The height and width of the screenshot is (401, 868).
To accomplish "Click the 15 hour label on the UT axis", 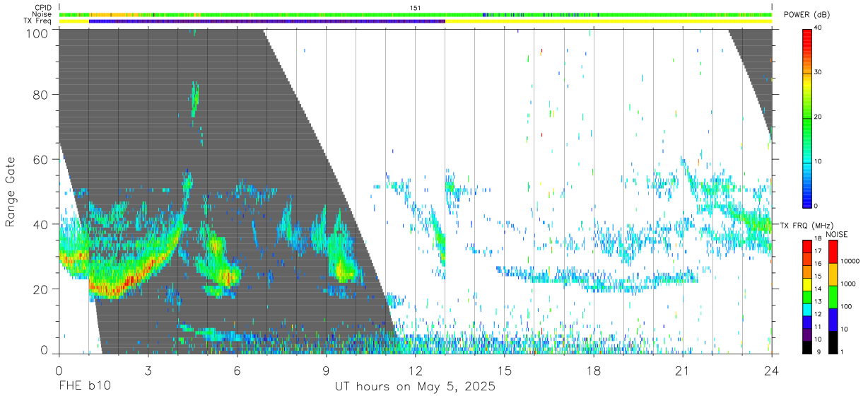I will tap(505, 370).
